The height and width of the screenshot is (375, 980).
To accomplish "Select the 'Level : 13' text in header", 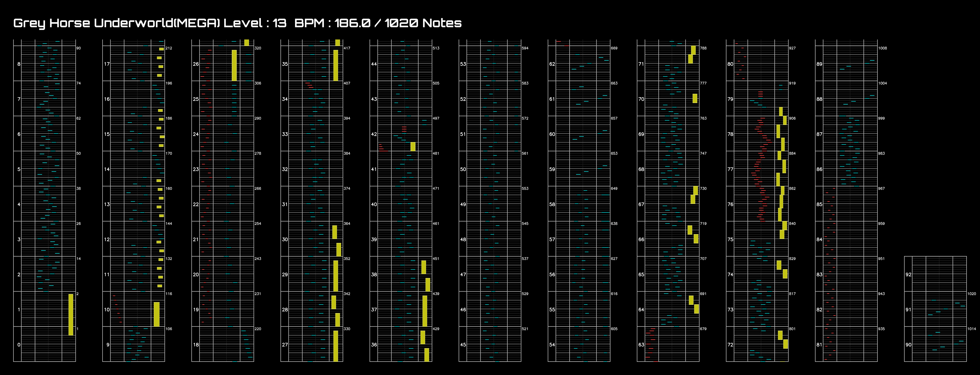I will 255,23.
